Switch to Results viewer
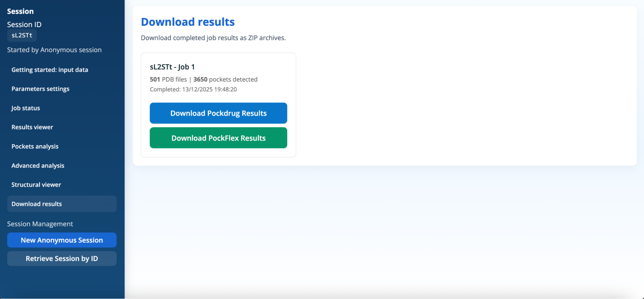 62,127
